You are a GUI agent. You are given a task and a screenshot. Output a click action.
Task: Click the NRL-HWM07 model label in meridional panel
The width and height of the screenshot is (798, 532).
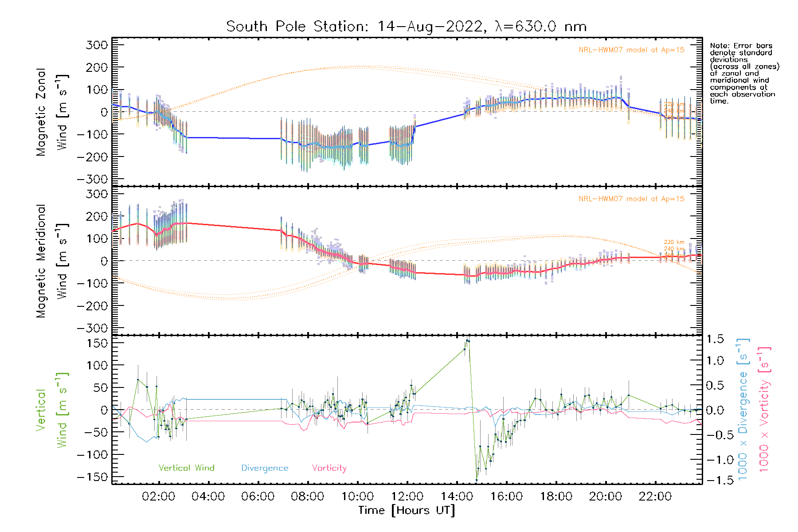tap(631, 199)
